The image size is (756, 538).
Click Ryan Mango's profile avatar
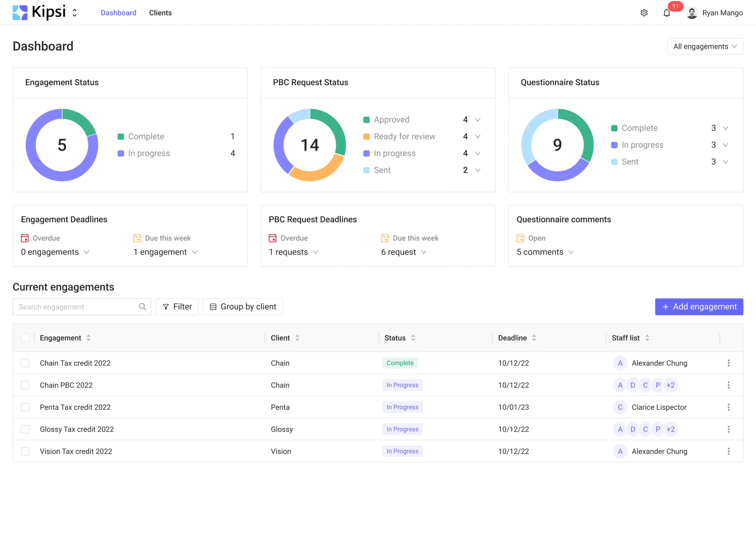692,12
